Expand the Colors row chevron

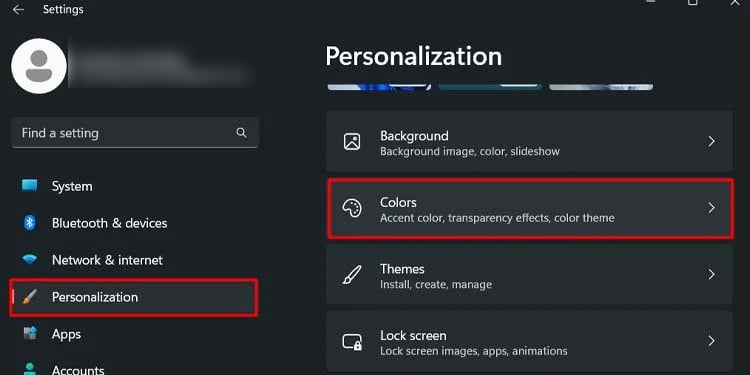(712, 208)
